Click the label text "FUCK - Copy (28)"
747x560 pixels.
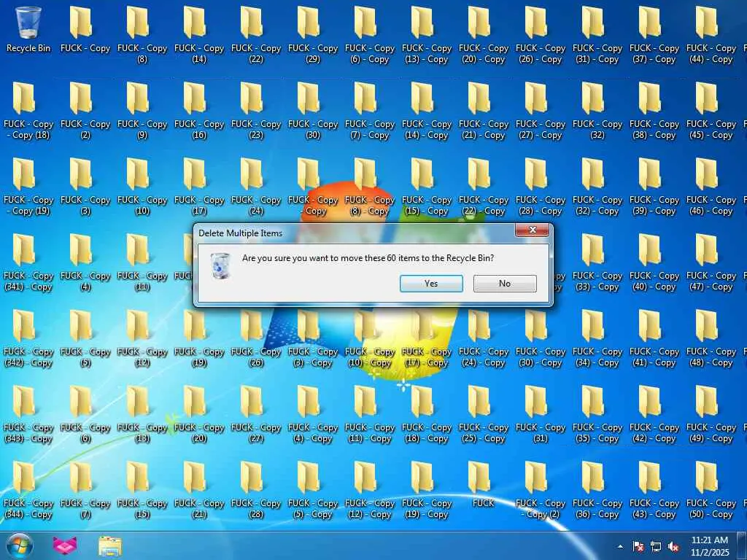tap(256, 508)
